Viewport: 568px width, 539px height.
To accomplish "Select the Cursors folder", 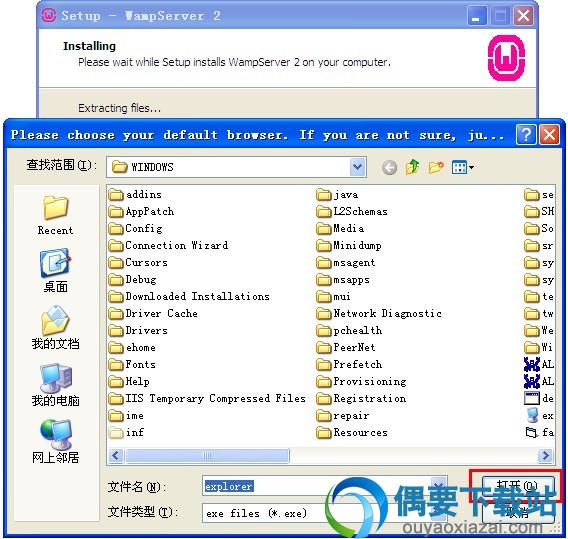I will (x=138, y=263).
